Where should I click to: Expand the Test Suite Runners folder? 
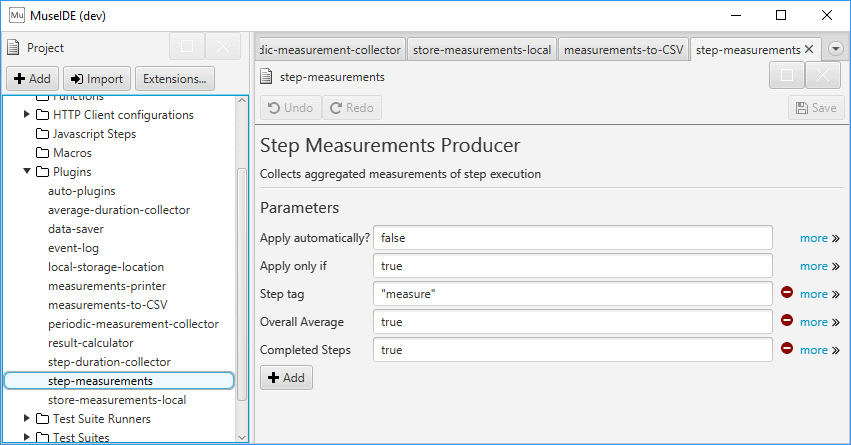pos(28,419)
